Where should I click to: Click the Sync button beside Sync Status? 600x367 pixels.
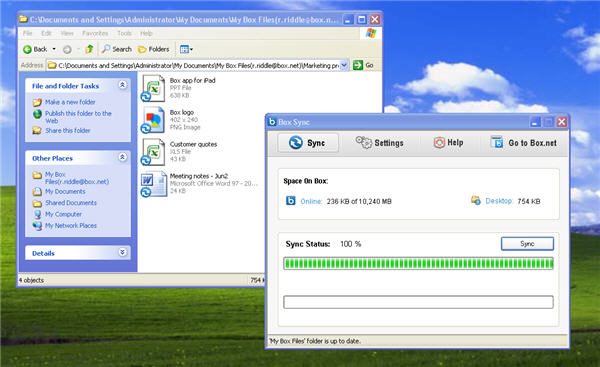point(527,244)
